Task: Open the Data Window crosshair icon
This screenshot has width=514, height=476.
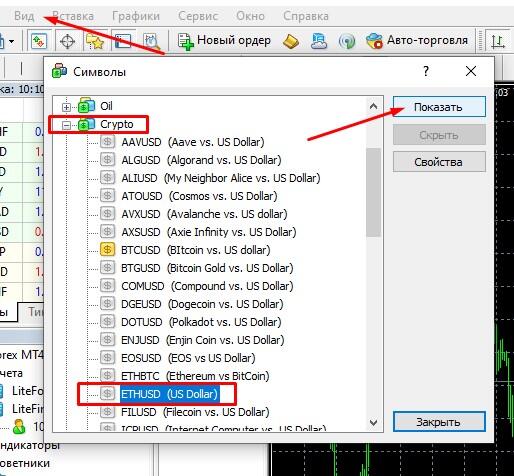Action: click(67, 42)
